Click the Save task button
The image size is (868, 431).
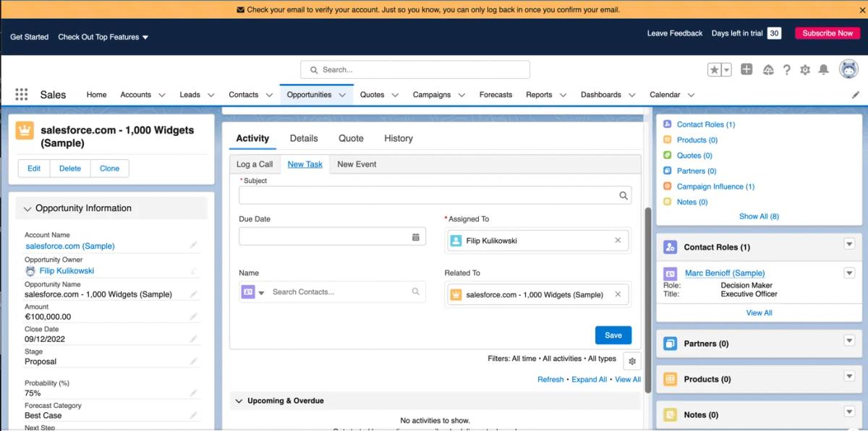coord(613,335)
